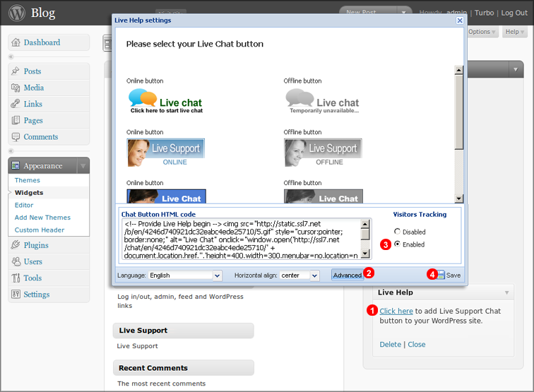Image resolution: width=534 pixels, height=392 pixels.
Task: Click scroll-down arrow of HTML code box
Action: pyautogui.click(x=365, y=254)
